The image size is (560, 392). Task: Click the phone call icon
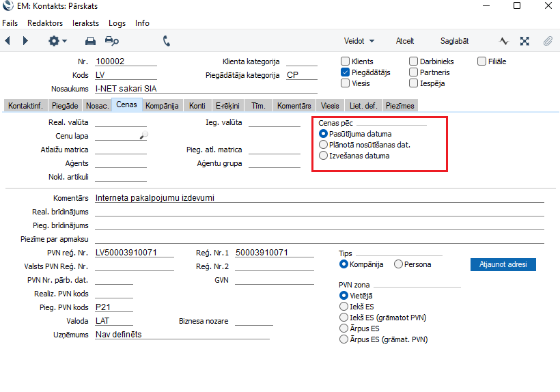click(x=167, y=41)
